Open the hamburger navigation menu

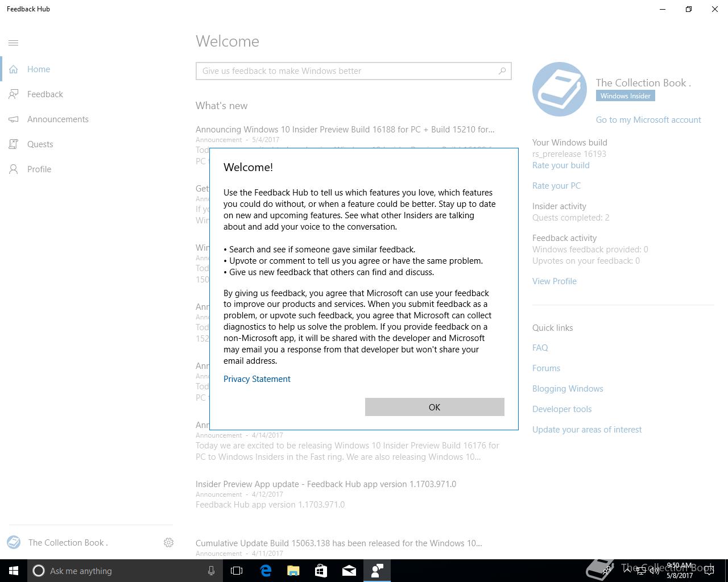[x=14, y=43]
